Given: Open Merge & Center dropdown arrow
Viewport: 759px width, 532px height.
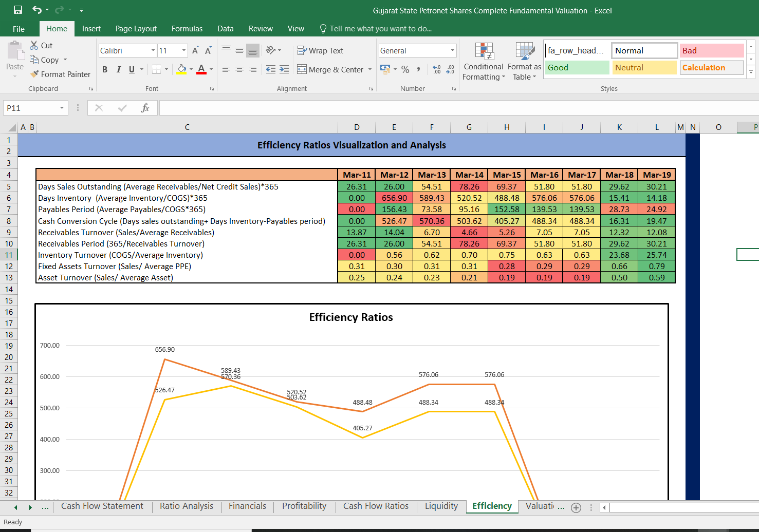Looking at the screenshot, I should coord(370,69).
